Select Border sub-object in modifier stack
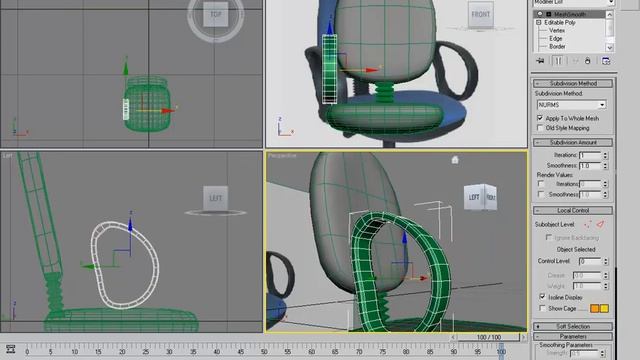Image resolution: width=640 pixels, height=360 pixels. 557,47
